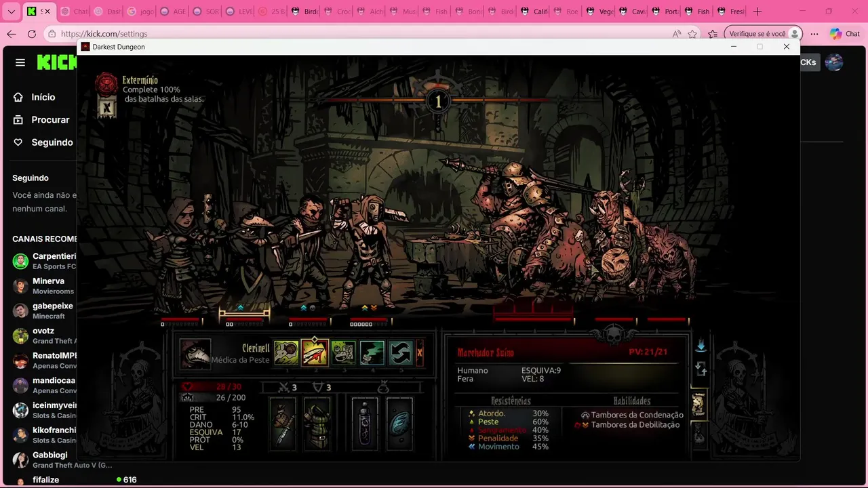The width and height of the screenshot is (868, 488).
Task: Open gabepeixe Minecraft channel
Action: pyautogui.click(x=44, y=310)
